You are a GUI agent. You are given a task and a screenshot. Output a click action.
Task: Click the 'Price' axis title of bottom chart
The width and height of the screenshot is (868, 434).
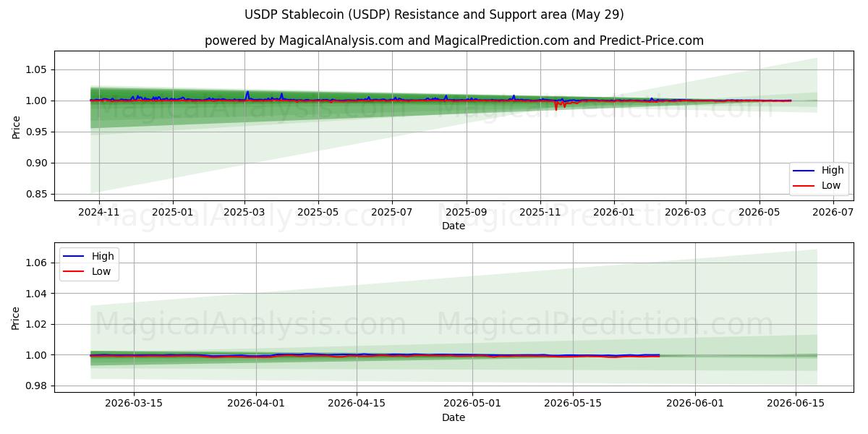click(16, 318)
